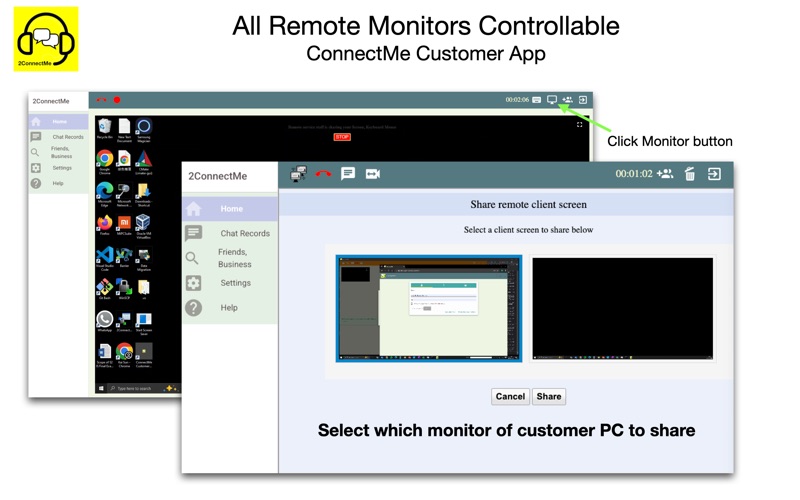
Task: Click the keyboard icon in the back window toolbar
Action: [x=537, y=100]
